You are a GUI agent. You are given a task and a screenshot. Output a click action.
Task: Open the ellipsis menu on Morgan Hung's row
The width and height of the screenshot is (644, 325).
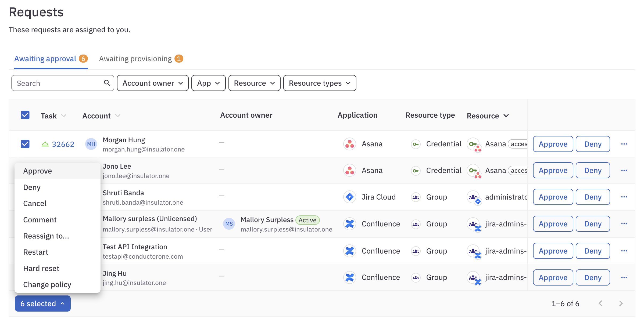pos(624,144)
